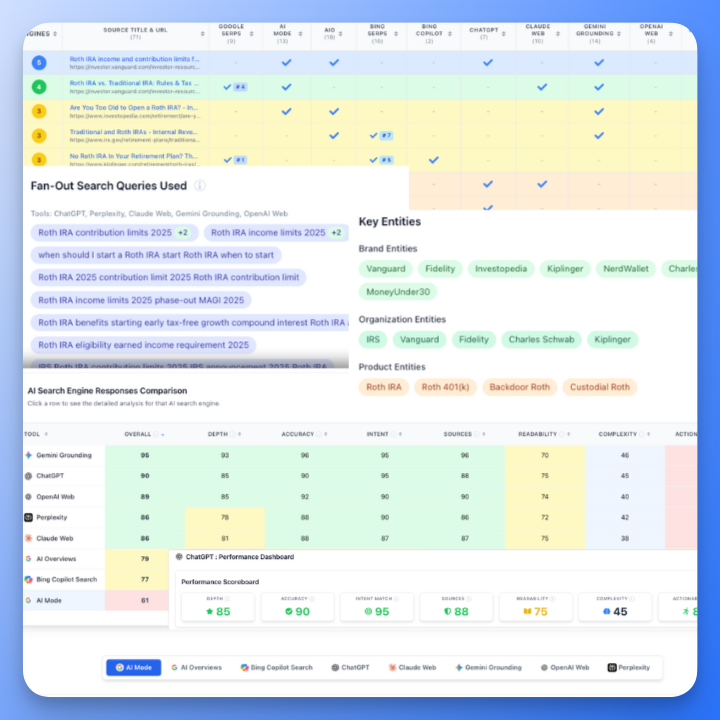The image size is (720, 720).
Task: Sort the Gemini Grounding column header
Action: (619, 34)
